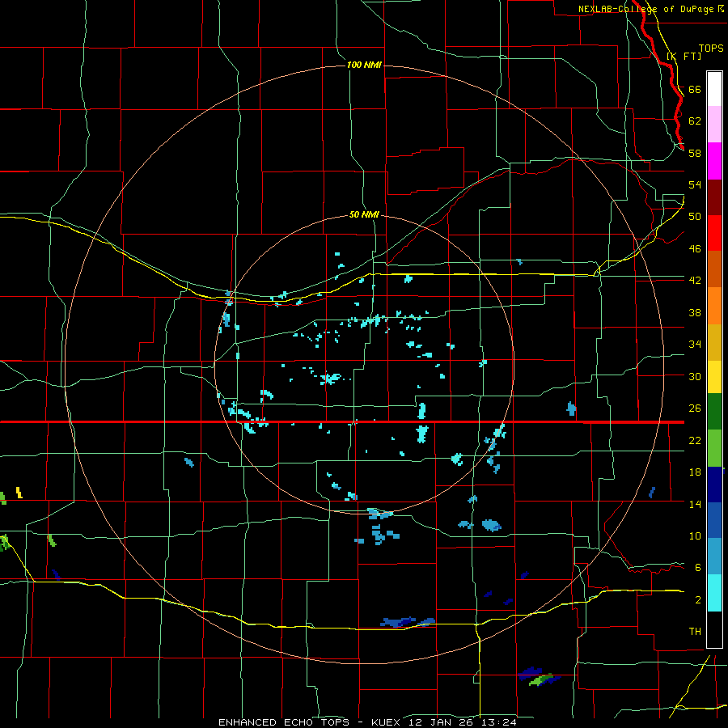Image resolution: width=728 pixels, height=728 pixels.
Task: Click the '66' legend value
Action: [695, 89]
